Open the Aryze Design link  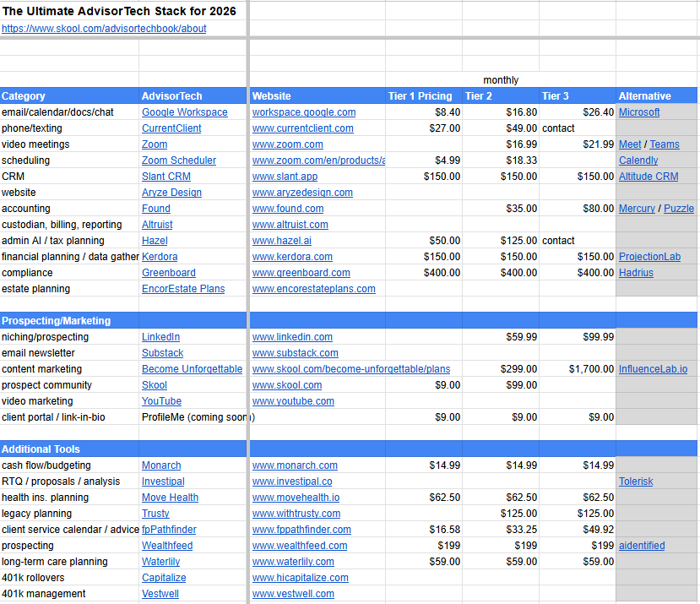pyautogui.click(x=172, y=193)
